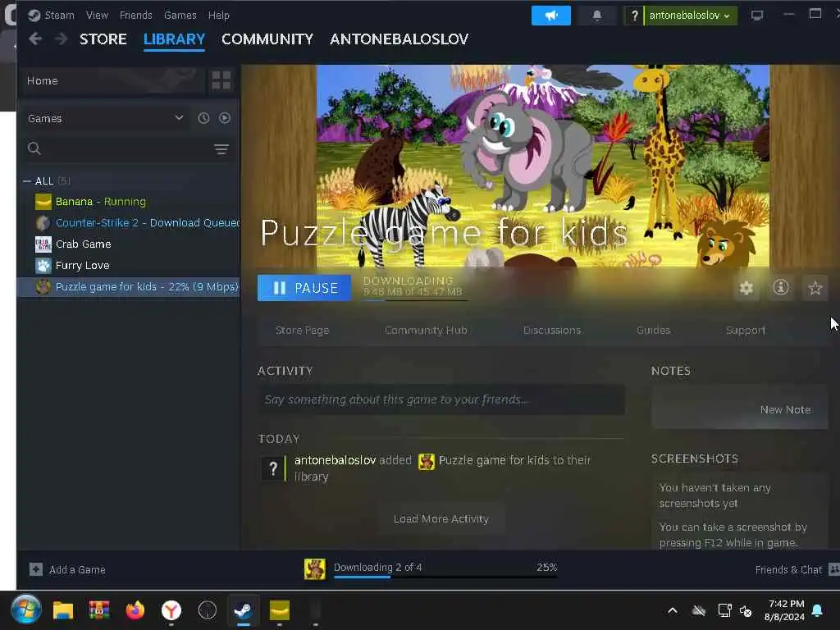The width and height of the screenshot is (840, 630).
Task: Open the Games menu
Action: (x=180, y=15)
